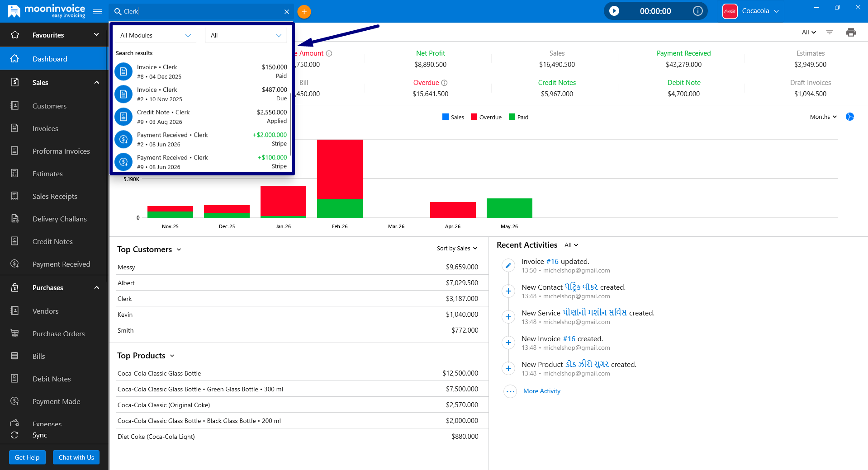Open the More Activity link
868x470 pixels.
click(541, 391)
